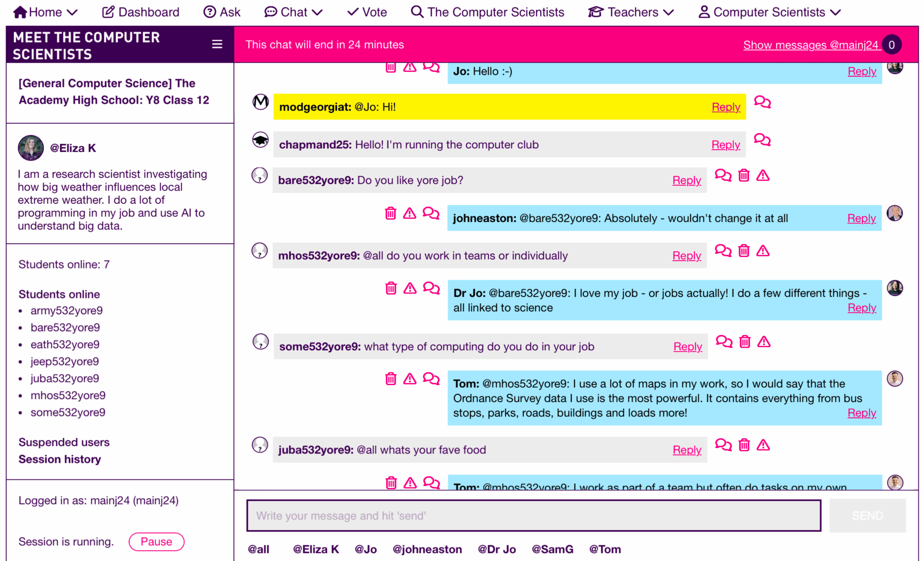
Task: Open thread bubbles beside modgeorgiat's message
Action: pos(762,102)
